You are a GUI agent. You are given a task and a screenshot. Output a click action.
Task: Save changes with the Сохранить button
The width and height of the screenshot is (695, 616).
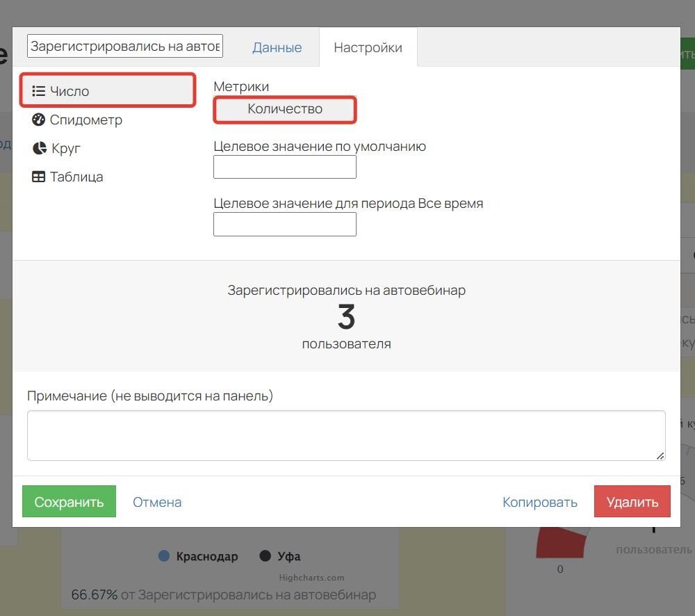click(69, 501)
